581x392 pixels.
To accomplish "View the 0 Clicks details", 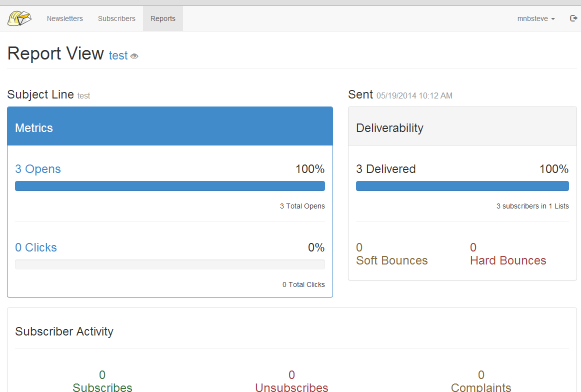I will (36, 247).
